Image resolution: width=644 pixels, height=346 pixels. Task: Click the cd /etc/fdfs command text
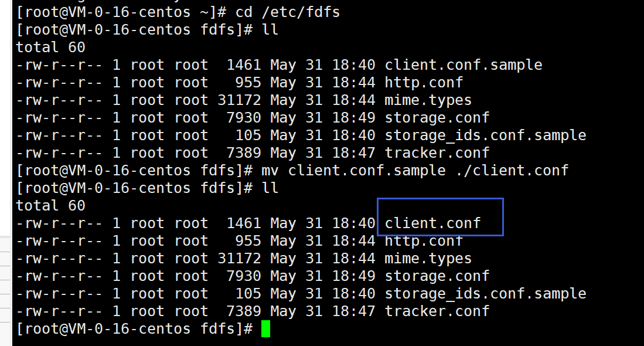coord(288,12)
